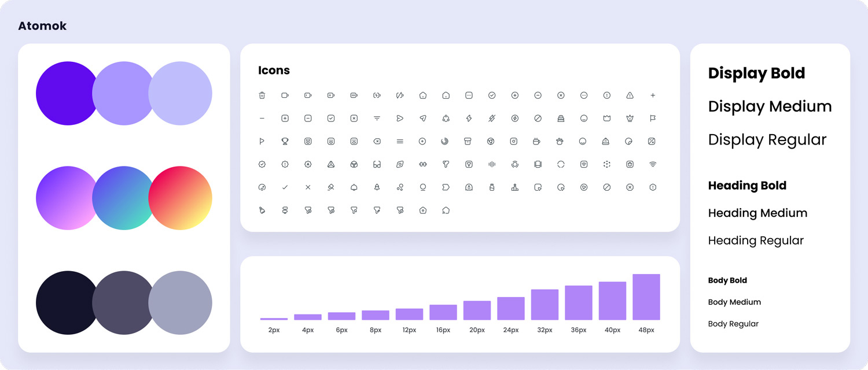Click the "Display Bold" type sample
This screenshot has height=370, width=868.
pos(756,73)
